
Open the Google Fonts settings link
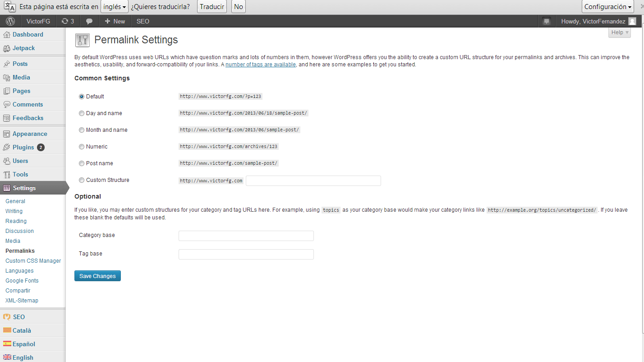point(22,281)
